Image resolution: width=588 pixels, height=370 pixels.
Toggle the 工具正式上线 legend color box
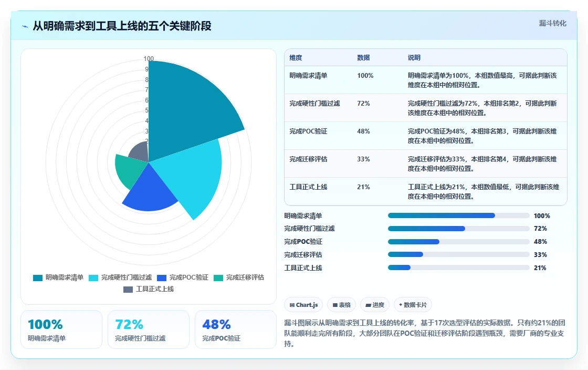128,289
